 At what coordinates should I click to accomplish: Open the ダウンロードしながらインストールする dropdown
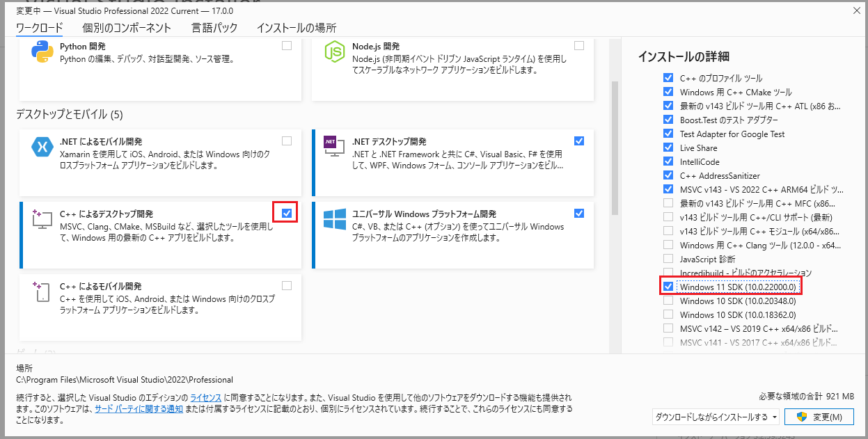point(716,417)
